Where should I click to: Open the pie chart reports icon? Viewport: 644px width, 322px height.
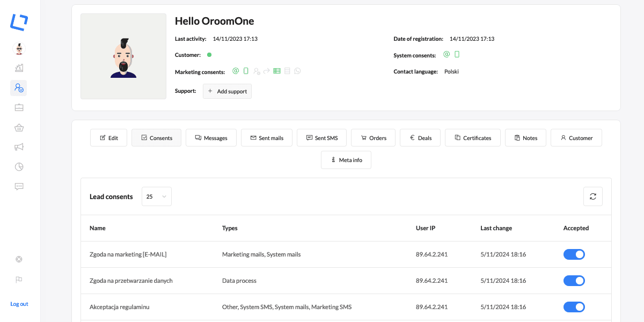tap(19, 167)
